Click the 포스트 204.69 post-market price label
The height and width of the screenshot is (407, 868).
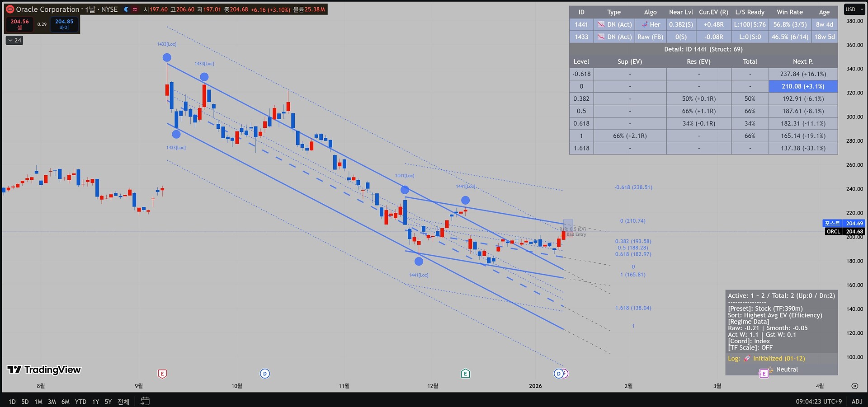click(844, 223)
